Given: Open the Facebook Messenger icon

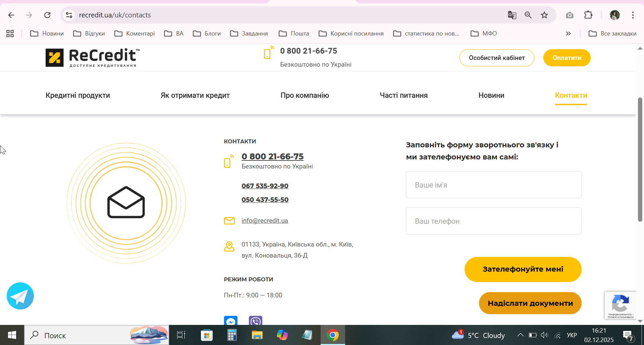Looking at the screenshot, I should 231,321.
